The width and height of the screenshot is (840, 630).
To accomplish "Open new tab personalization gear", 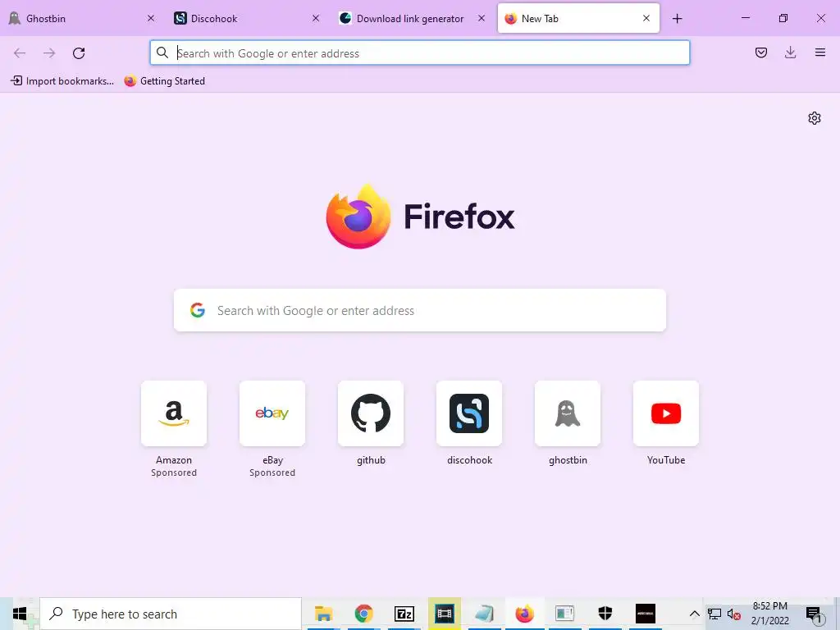I will click(x=815, y=118).
